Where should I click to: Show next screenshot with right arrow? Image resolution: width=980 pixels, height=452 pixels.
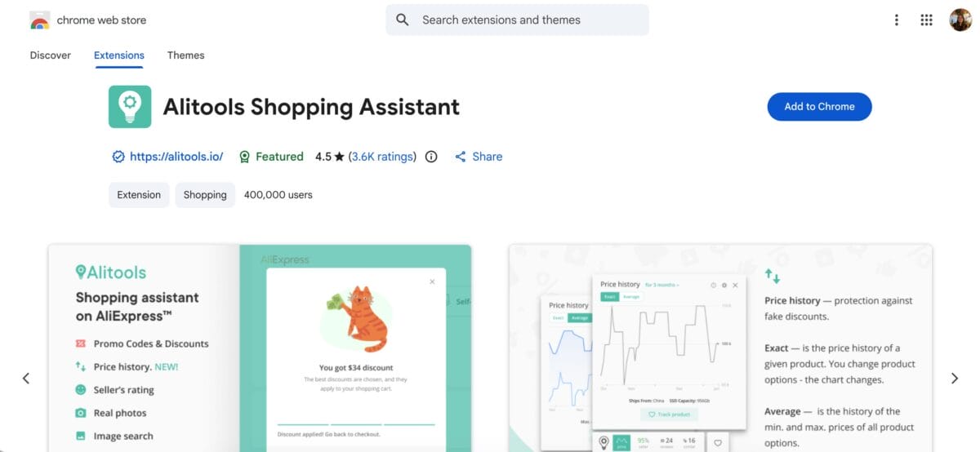click(954, 379)
